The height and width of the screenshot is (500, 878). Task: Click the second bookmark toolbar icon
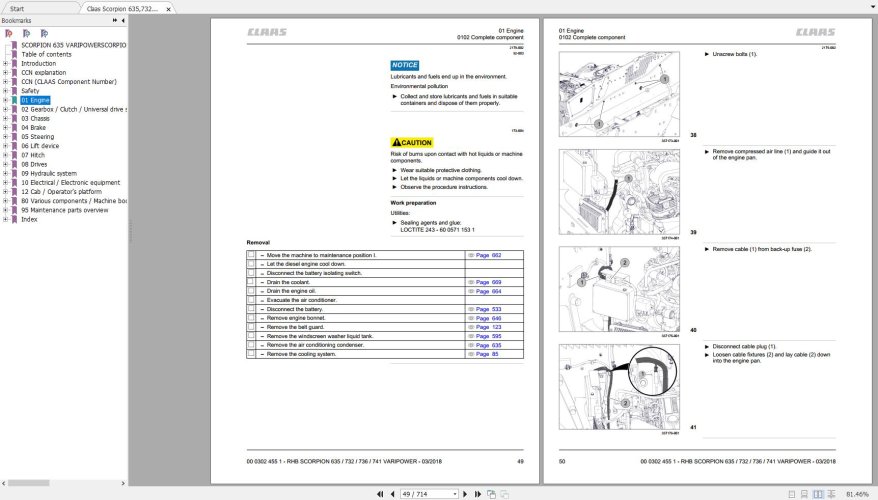coord(26,34)
